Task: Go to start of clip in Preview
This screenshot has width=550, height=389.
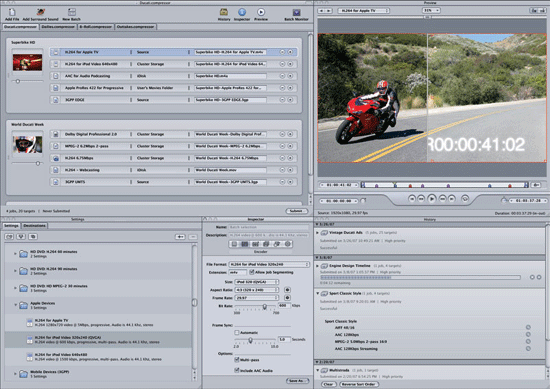Action: 412,199
